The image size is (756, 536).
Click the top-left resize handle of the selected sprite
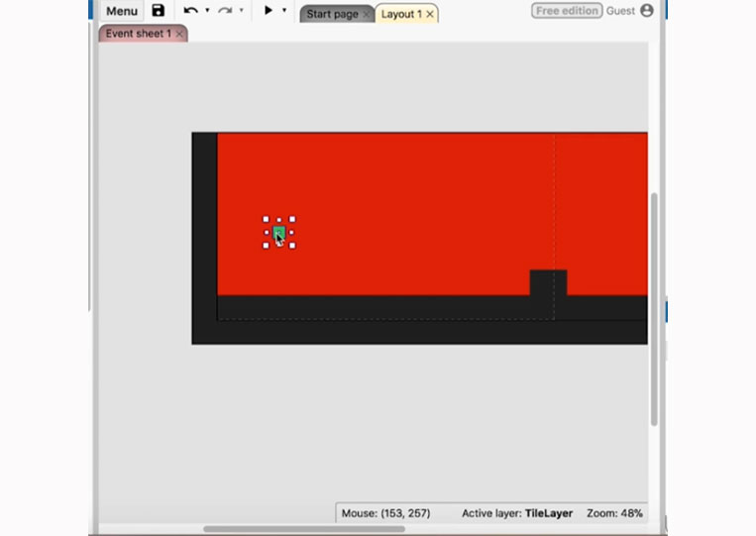(x=266, y=219)
